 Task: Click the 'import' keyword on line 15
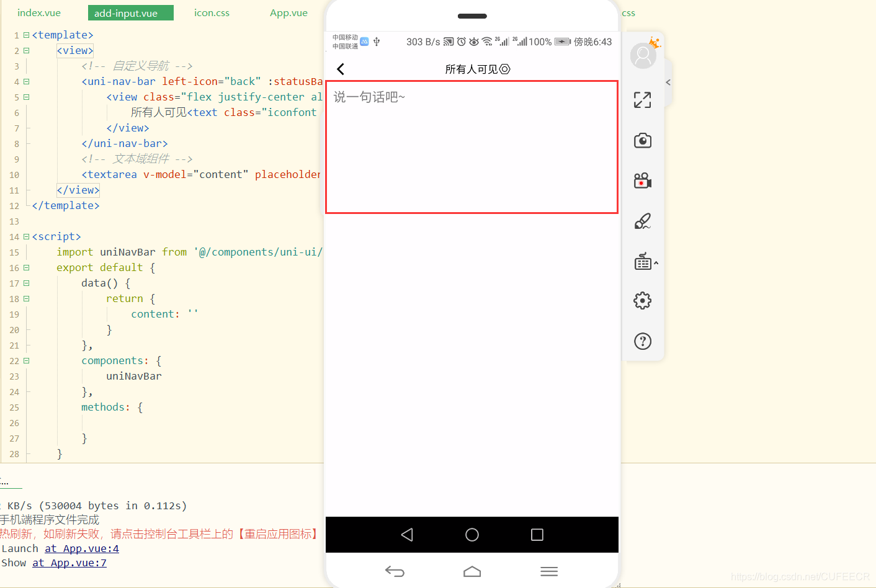(75, 252)
